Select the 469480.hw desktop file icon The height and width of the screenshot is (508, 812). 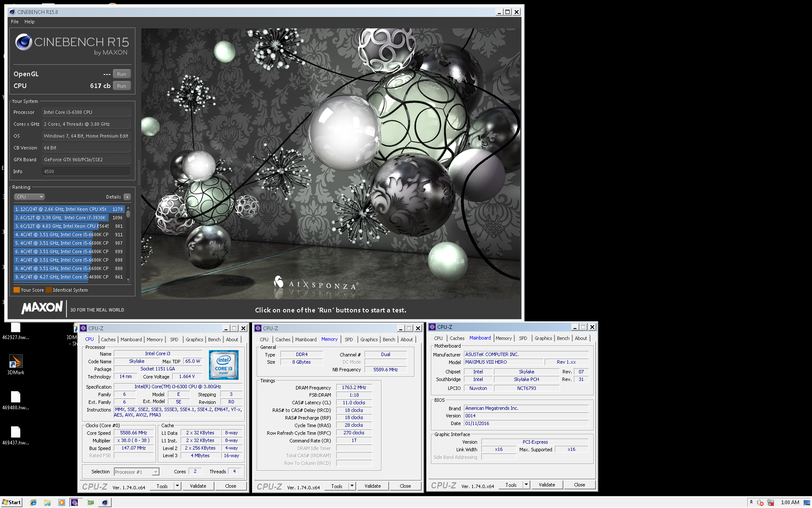[x=16, y=400]
